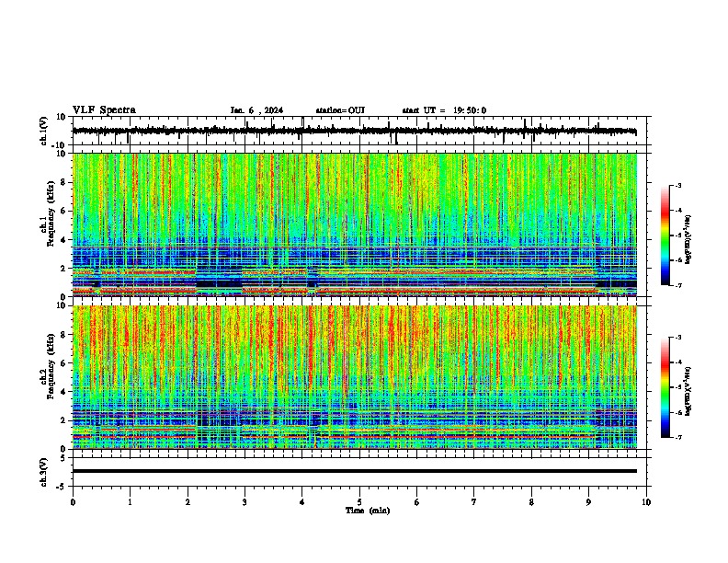Click tick label "0" on the Time axis
Viewport: 728px width, 563px height.
[73, 502]
